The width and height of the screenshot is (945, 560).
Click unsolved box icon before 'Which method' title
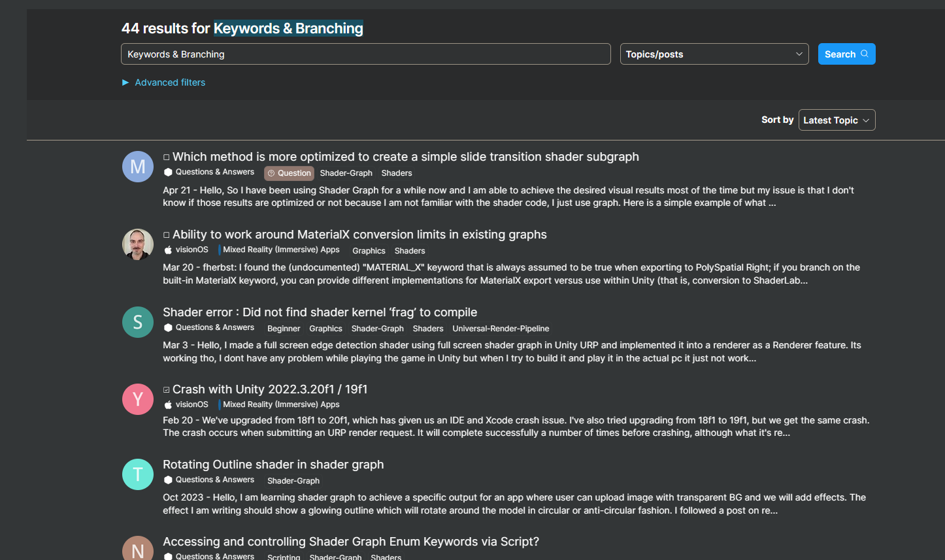(x=167, y=157)
